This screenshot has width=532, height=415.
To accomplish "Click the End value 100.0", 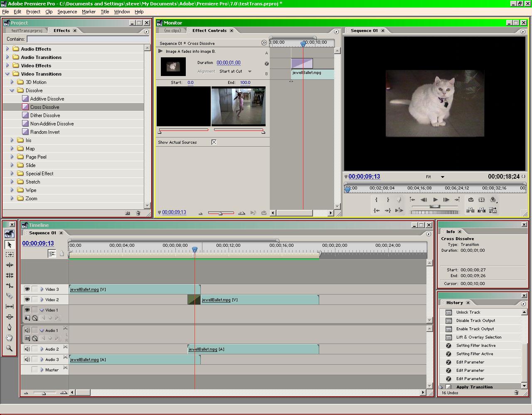I will [245, 83].
